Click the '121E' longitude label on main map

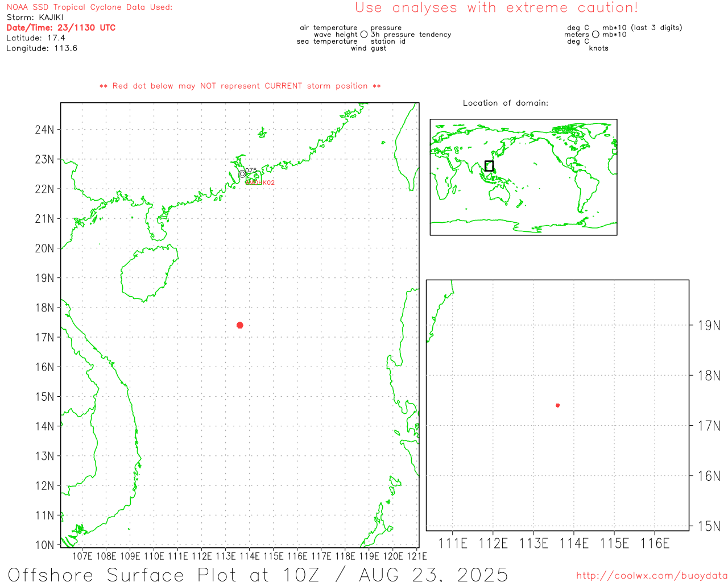[417, 556]
